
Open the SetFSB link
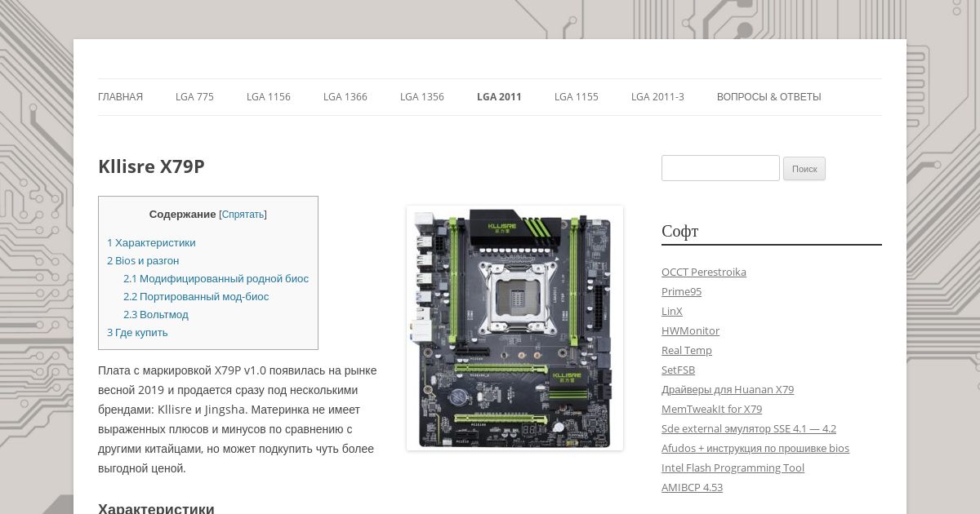pyautogui.click(x=678, y=370)
